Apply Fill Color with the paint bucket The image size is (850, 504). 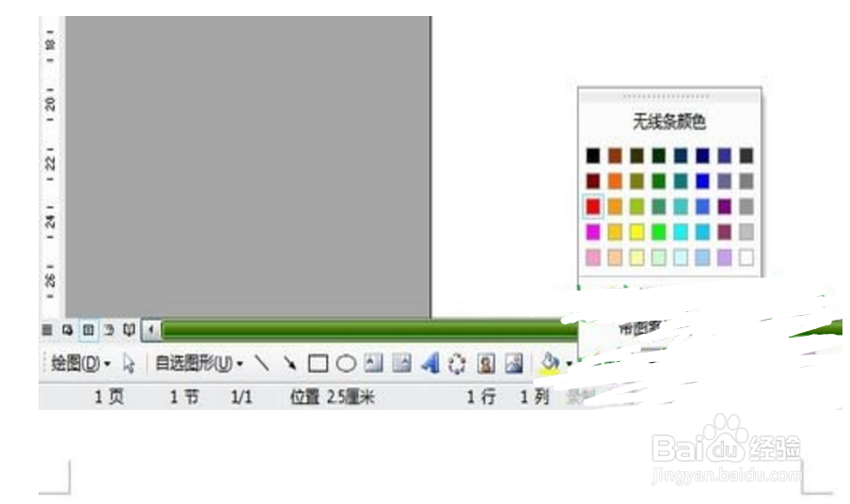550,363
